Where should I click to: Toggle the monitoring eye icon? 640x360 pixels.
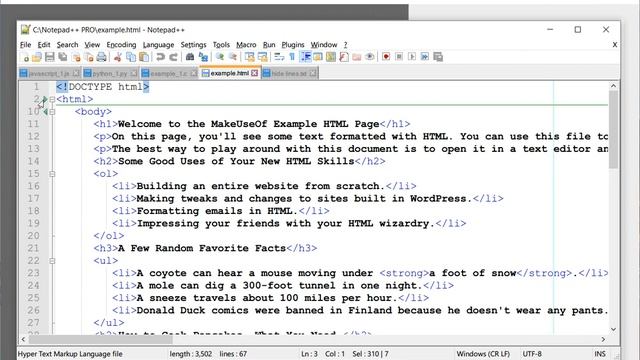click(x=370, y=57)
